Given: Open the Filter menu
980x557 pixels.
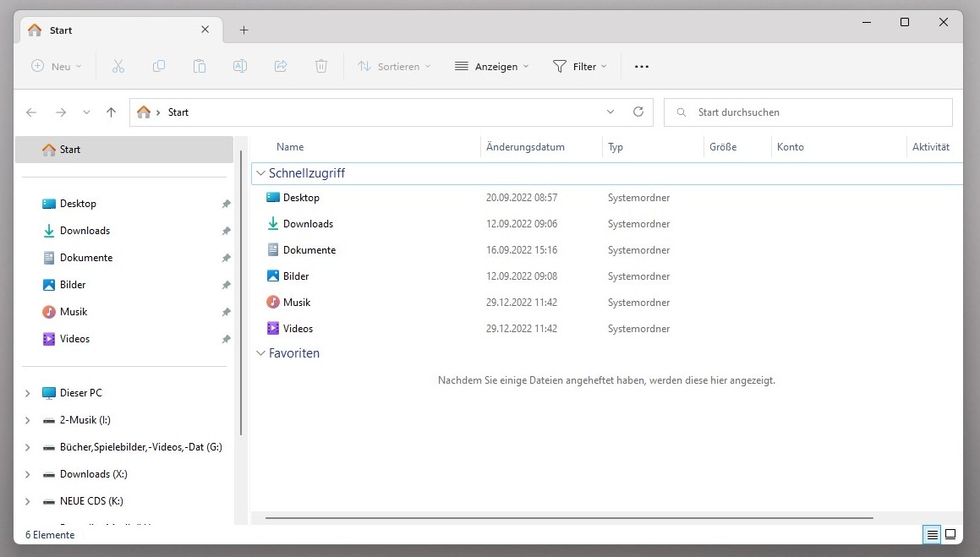Looking at the screenshot, I should click(x=580, y=66).
